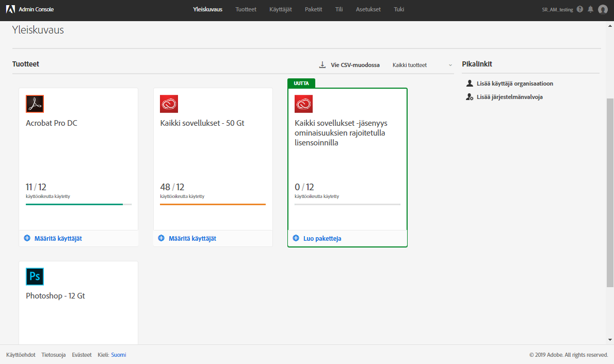This screenshot has height=364, width=614.
Task: Expand the Kieli Suomi language selector
Action: point(118,354)
